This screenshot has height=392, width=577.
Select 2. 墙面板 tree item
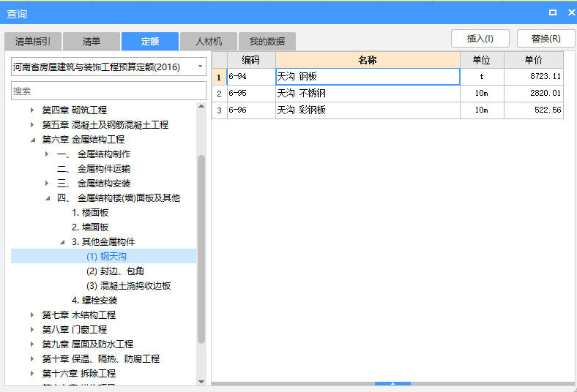[x=90, y=227]
